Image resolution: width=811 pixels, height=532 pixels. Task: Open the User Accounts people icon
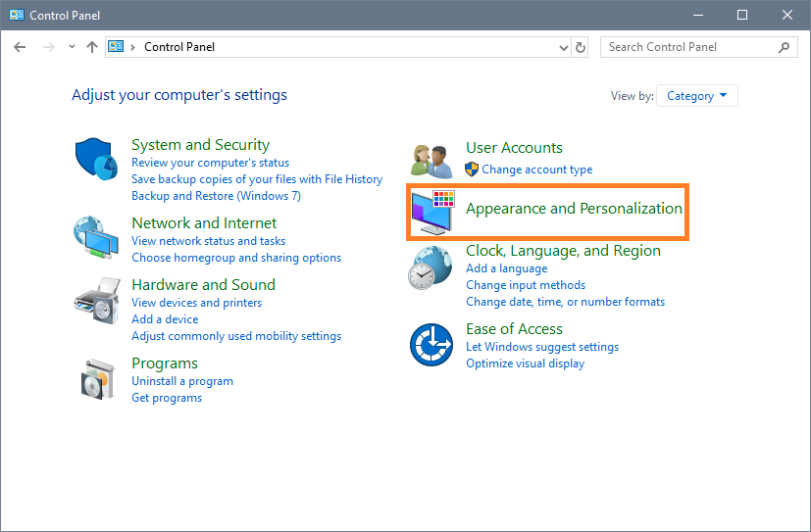[431, 161]
